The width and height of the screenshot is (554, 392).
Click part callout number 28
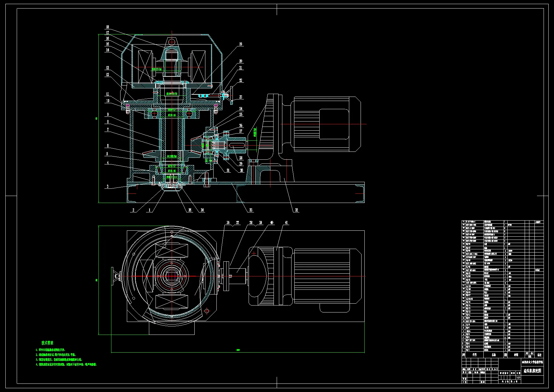pyautogui.click(x=241, y=158)
